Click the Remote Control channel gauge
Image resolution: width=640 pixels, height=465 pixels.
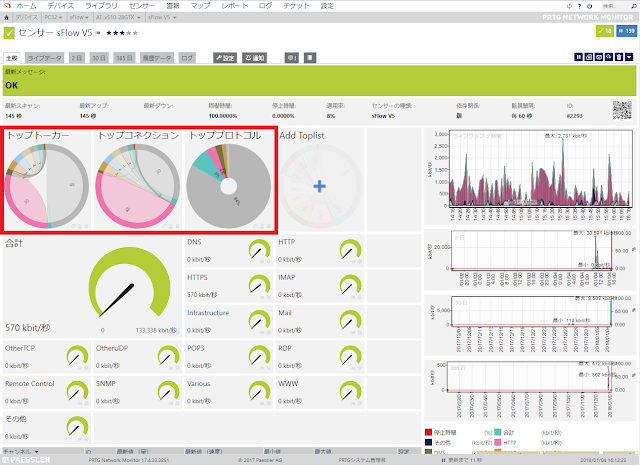78,391
